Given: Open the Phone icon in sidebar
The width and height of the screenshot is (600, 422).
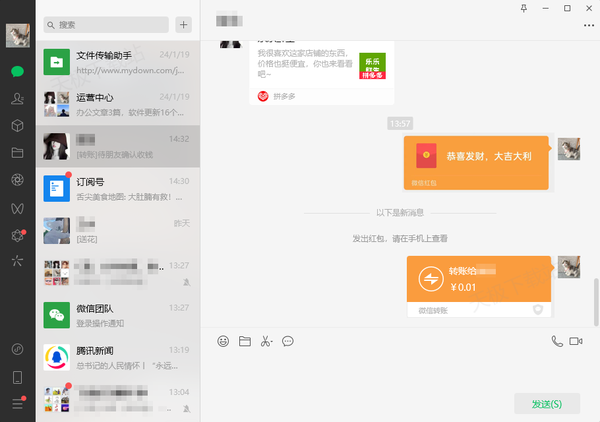Looking at the screenshot, I should (18, 378).
